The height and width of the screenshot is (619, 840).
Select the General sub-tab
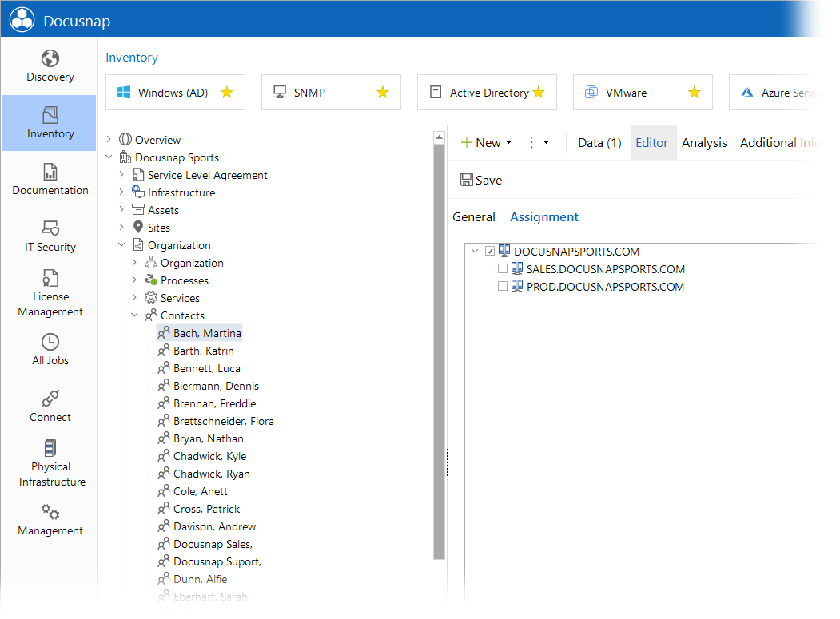click(474, 217)
